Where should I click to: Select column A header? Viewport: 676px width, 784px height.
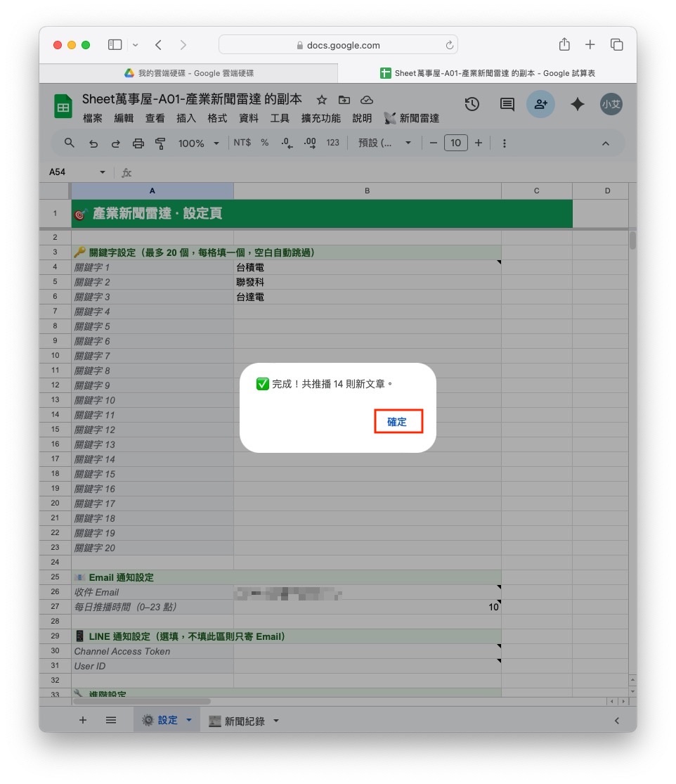(152, 191)
